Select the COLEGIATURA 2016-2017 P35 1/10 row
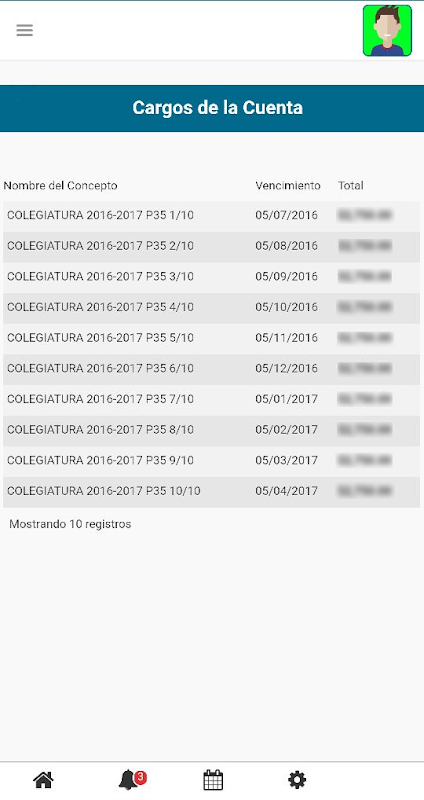Screen dimensions: 424x800 [x=212, y=216]
